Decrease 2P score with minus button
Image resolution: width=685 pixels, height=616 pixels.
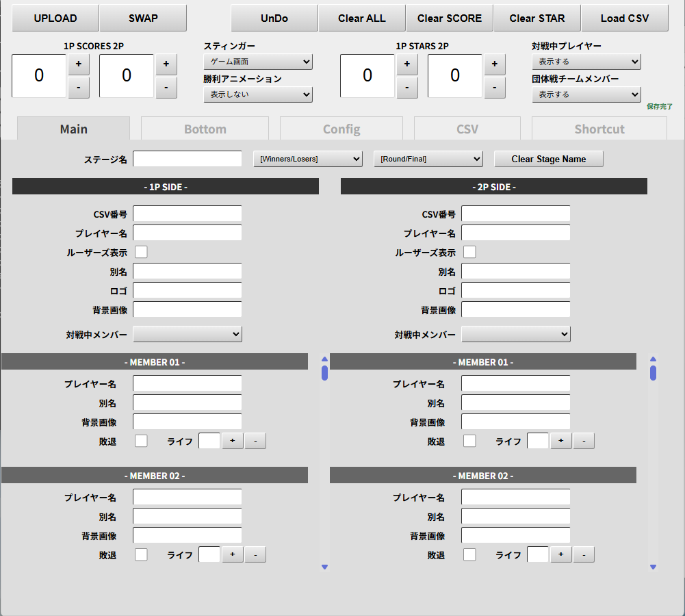pyautogui.click(x=166, y=88)
